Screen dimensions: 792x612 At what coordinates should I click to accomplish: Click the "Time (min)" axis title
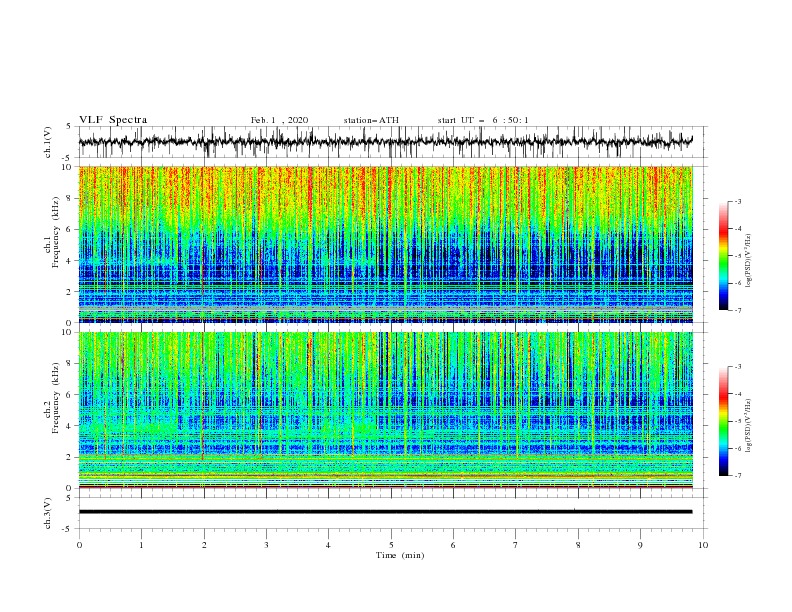(400, 555)
